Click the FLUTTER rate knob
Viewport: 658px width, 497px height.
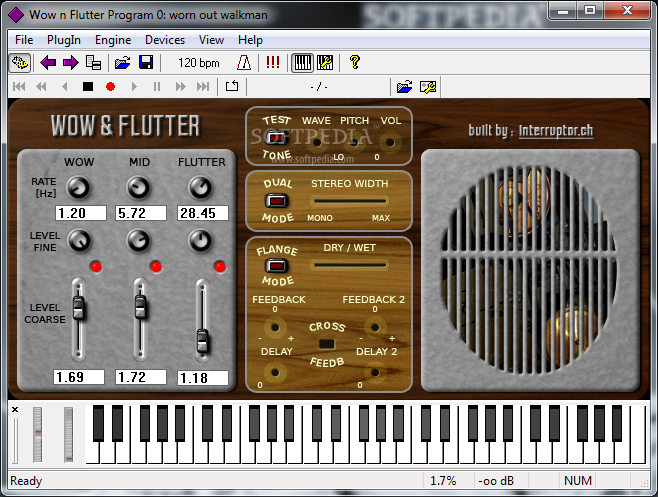point(201,188)
